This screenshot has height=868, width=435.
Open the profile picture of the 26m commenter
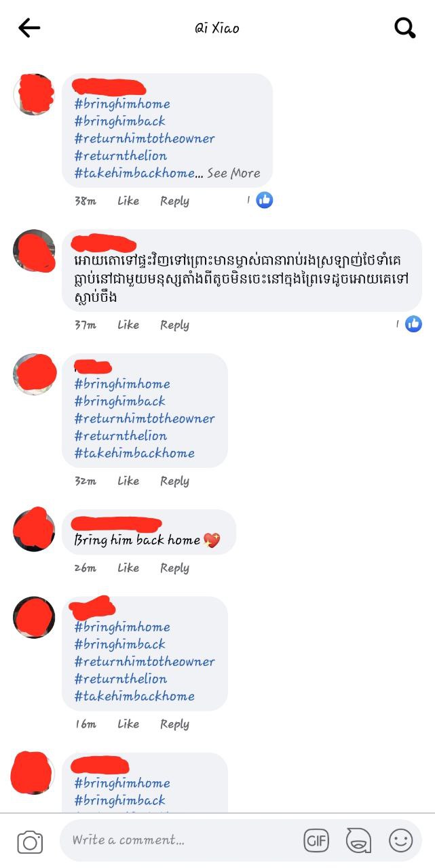coord(34,530)
